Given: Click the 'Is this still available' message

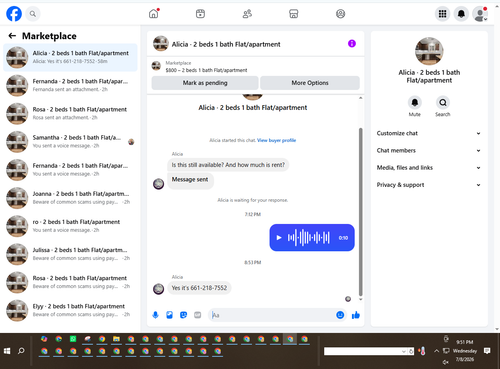Looking at the screenshot, I should 228,165.
